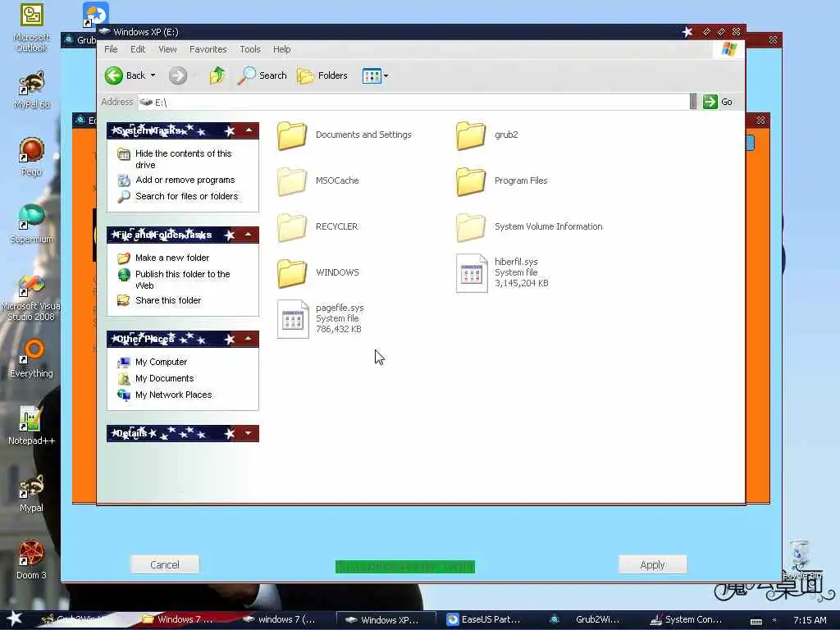Click the grey Forward arrow button
This screenshot has width=840, height=630.
point(178,75)
